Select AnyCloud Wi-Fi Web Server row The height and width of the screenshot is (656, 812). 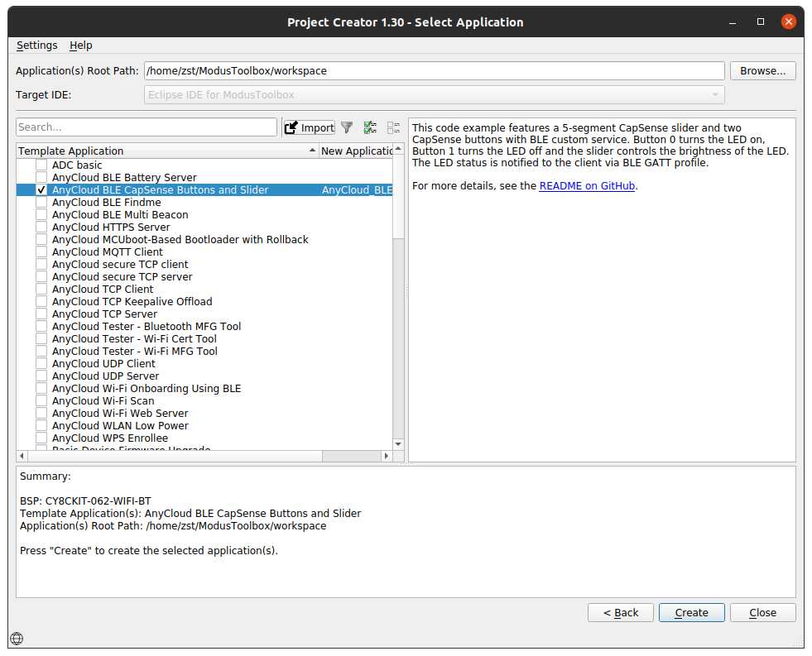point(204,414)
